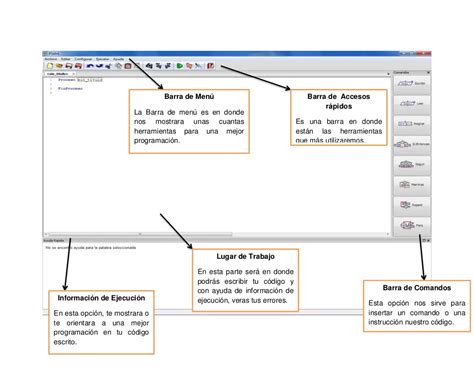Viewport: 474px width, 366px height.
Task: Close the sin_titulo tab with its X
Action: 73,74
